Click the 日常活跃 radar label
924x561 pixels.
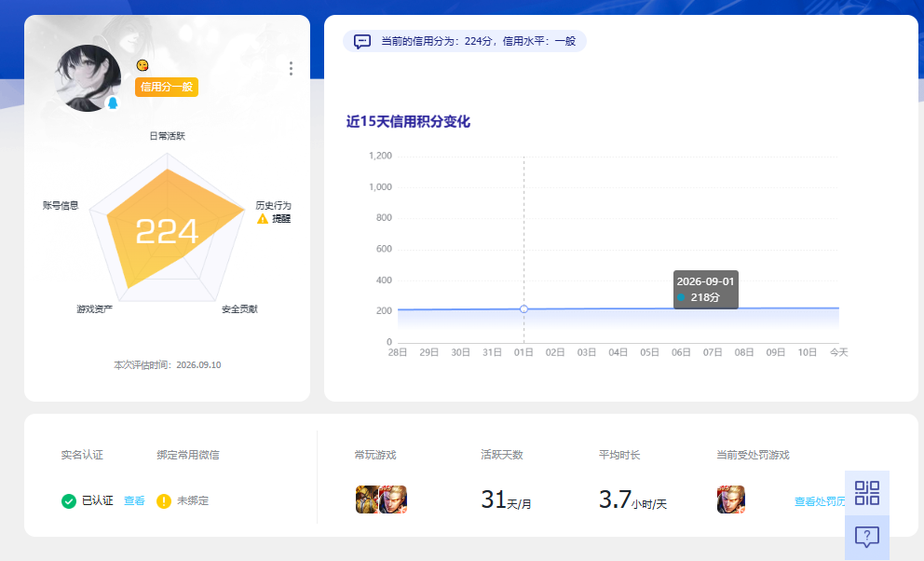pos(168,136)
